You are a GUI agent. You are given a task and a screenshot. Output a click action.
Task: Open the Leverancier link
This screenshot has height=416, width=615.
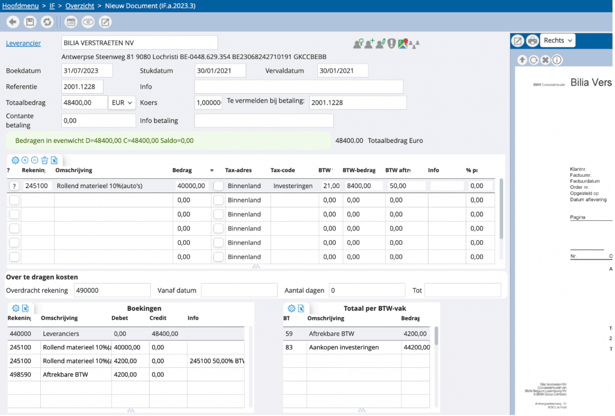(x=24, y=44)
